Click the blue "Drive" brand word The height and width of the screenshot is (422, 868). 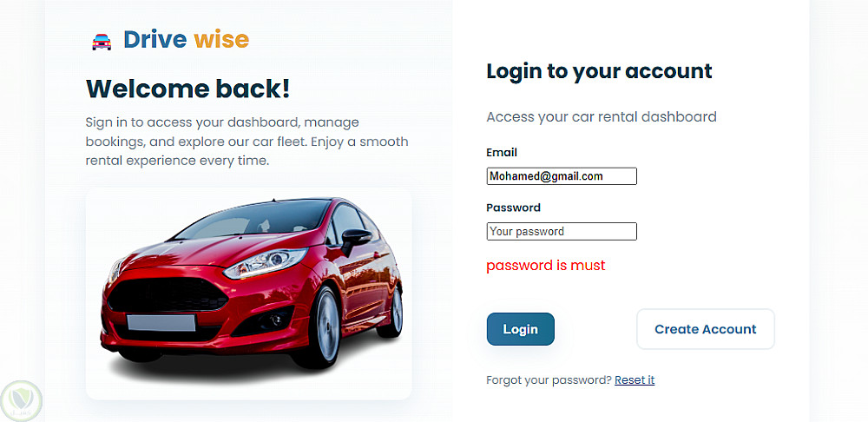(x=155, y=39)
